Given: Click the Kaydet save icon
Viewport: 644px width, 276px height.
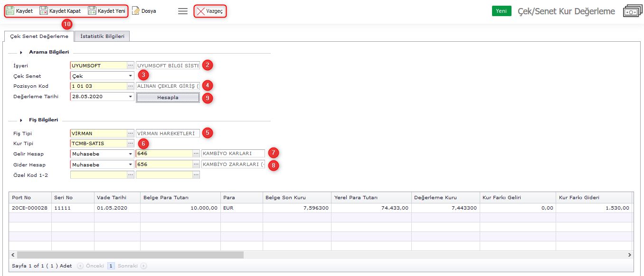Looking at the screenshot, I should point(10,11).
